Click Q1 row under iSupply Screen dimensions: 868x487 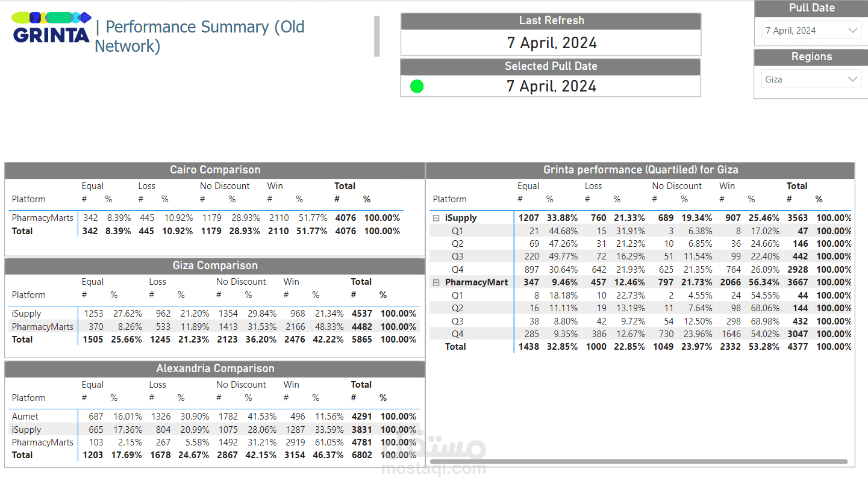[641, 231]
